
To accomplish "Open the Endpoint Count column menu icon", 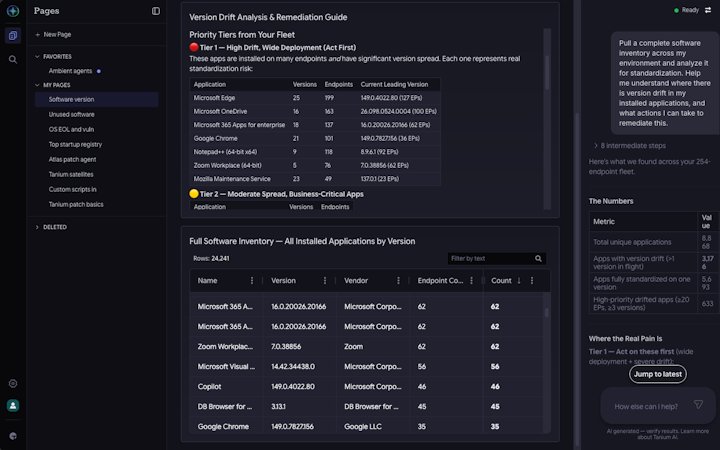I will coord(471,281).
